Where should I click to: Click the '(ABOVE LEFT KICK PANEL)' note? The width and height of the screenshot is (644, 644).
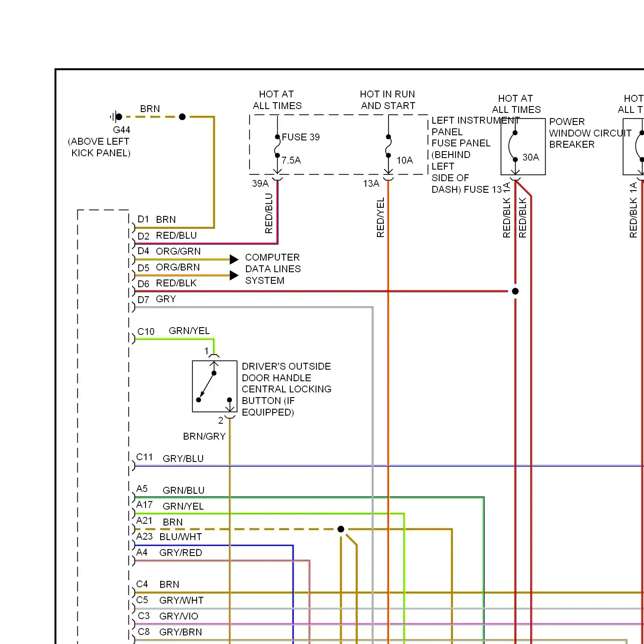[x=99, y=147]
